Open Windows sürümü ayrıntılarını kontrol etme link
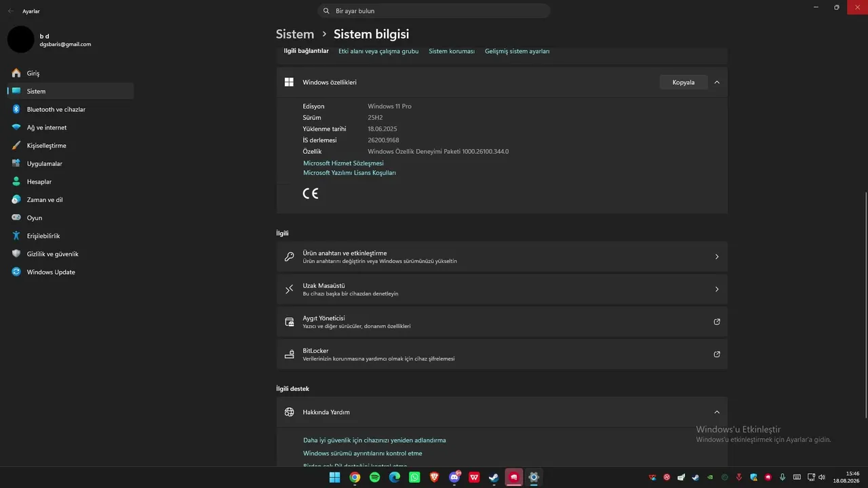The width and height of the screenshot is (868, 488). 363,453
